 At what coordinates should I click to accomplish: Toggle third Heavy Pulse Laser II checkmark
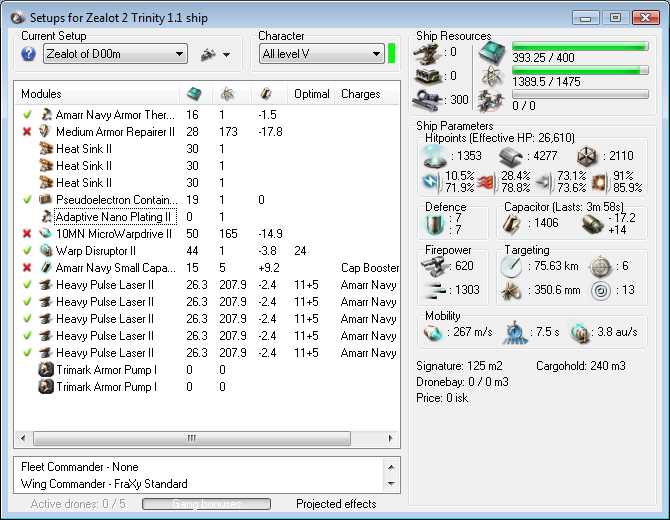27,319
